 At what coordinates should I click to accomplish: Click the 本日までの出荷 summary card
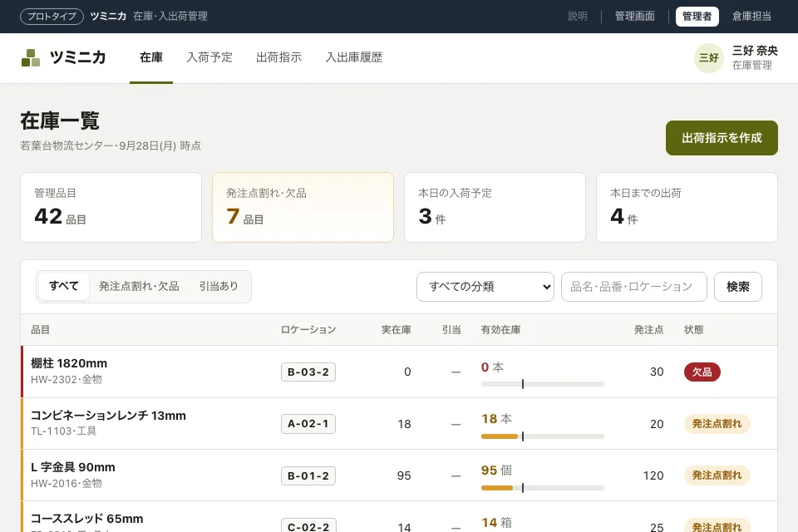(687, 207)
